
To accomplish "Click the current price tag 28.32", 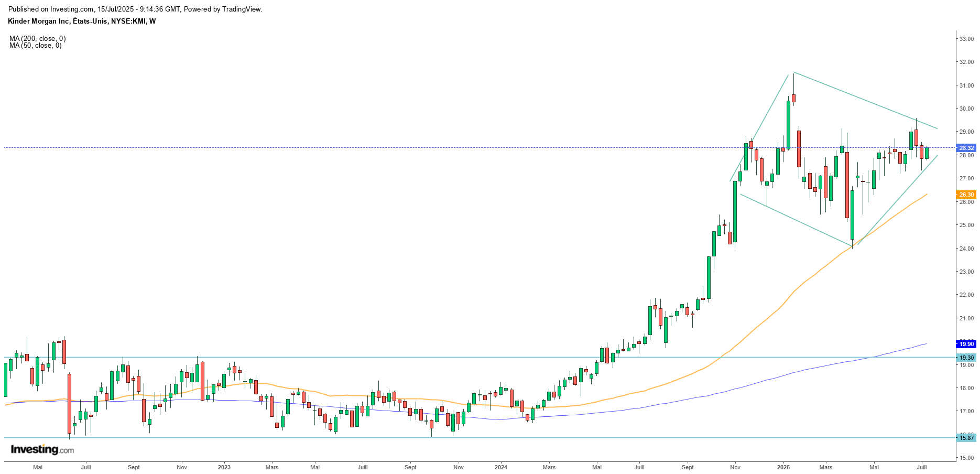I will (x=966, y=148).
